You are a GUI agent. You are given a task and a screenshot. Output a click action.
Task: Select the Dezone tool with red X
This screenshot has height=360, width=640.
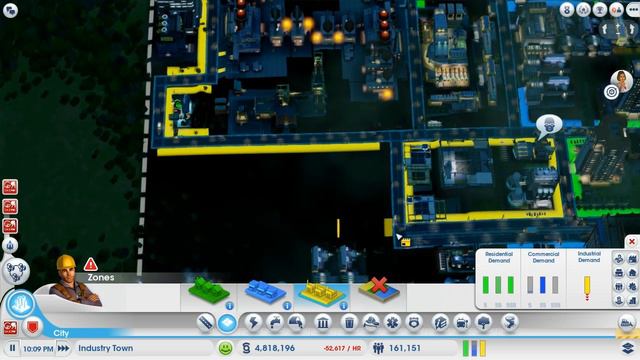(x=379, y=290)
